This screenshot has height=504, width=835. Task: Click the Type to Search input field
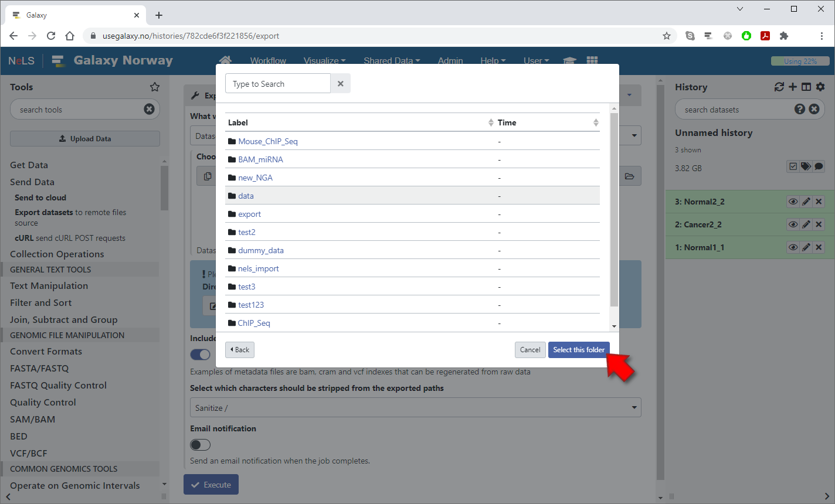coord(278,84)
